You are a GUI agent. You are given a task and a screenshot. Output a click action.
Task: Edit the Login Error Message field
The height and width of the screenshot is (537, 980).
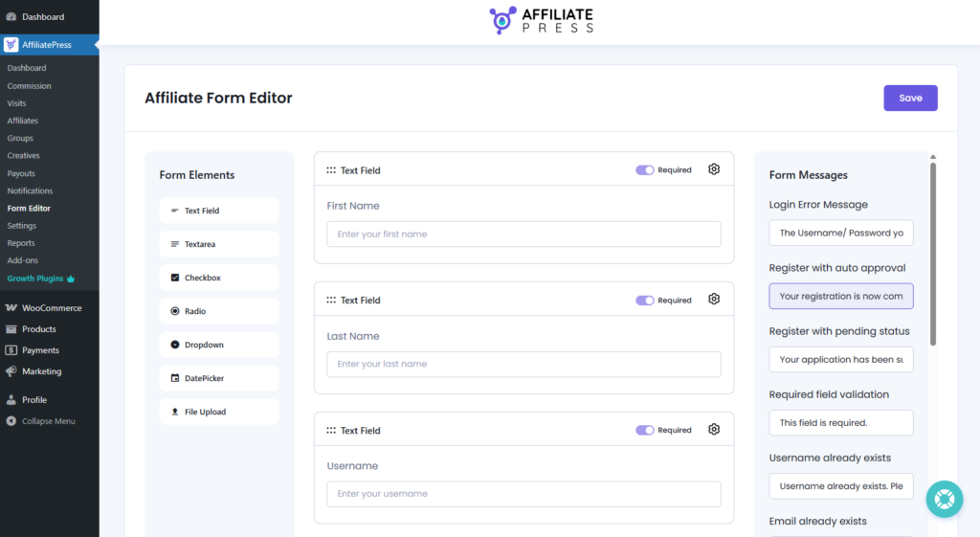(x=840, y=233)
